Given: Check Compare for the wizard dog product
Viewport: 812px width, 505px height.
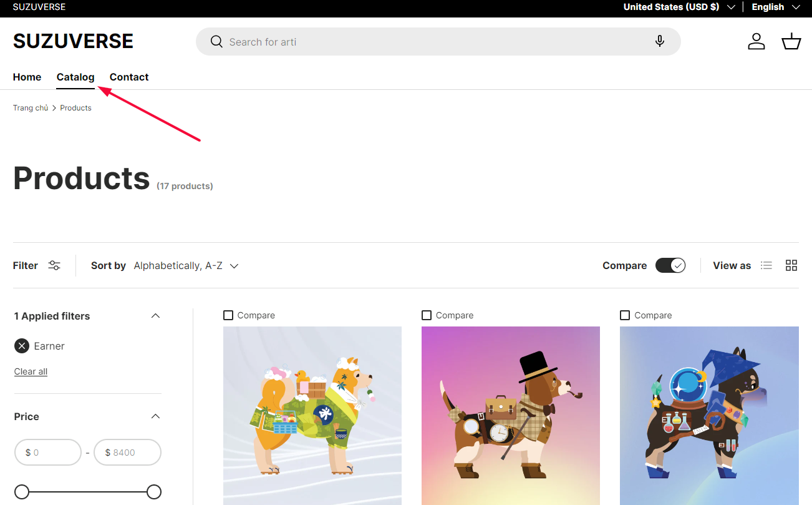Looking at the screenshot, I should pos(625,315).
